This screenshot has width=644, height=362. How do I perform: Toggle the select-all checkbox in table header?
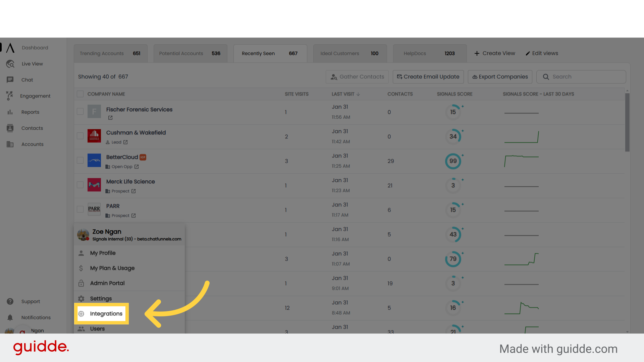tap(80, 94)
